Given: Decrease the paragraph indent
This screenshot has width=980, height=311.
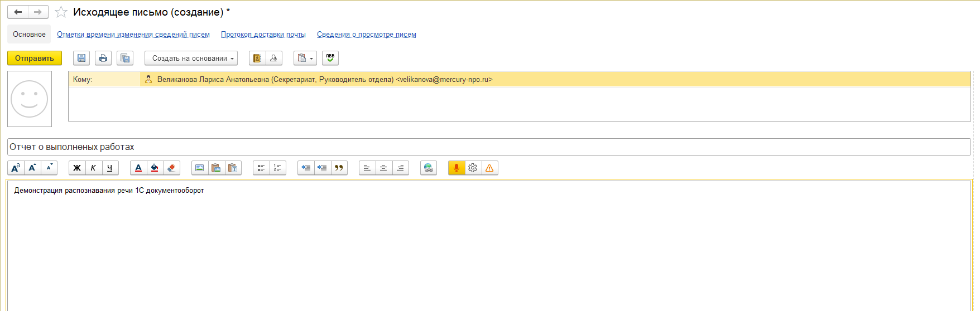Looking at the screenshot, I should (x=306, y=168).
